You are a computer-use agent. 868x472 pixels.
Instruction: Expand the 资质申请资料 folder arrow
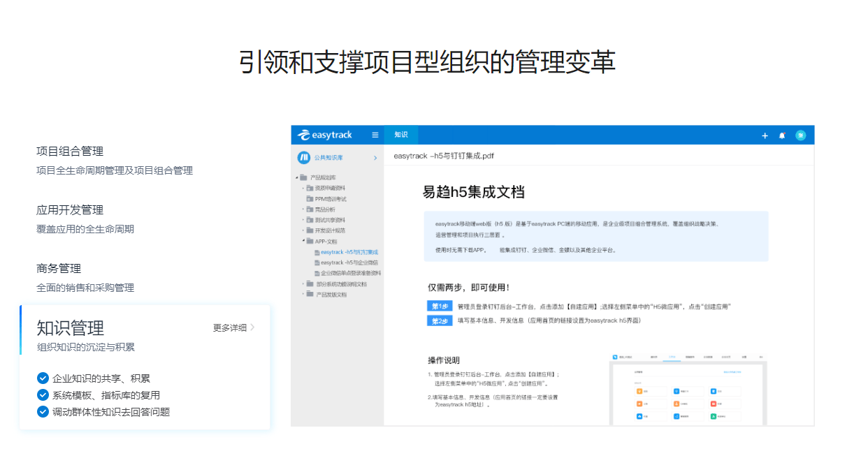(303, 188)
